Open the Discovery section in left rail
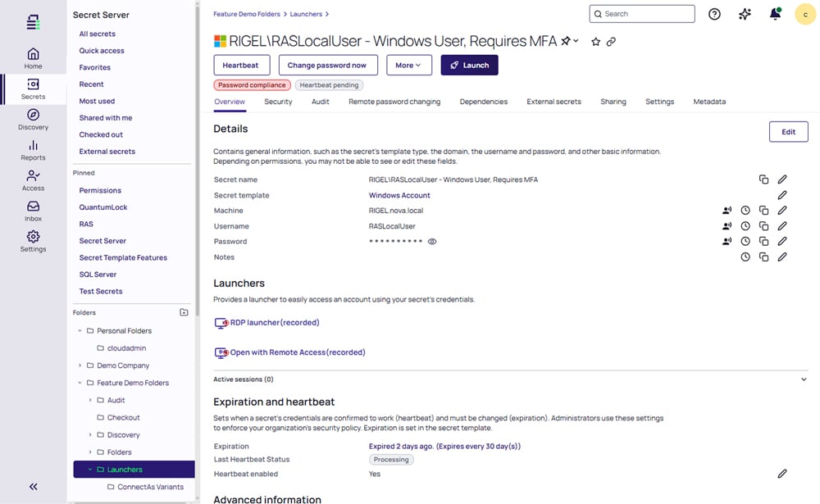Screen dimensions: 820x504 [x=33, y=120]
